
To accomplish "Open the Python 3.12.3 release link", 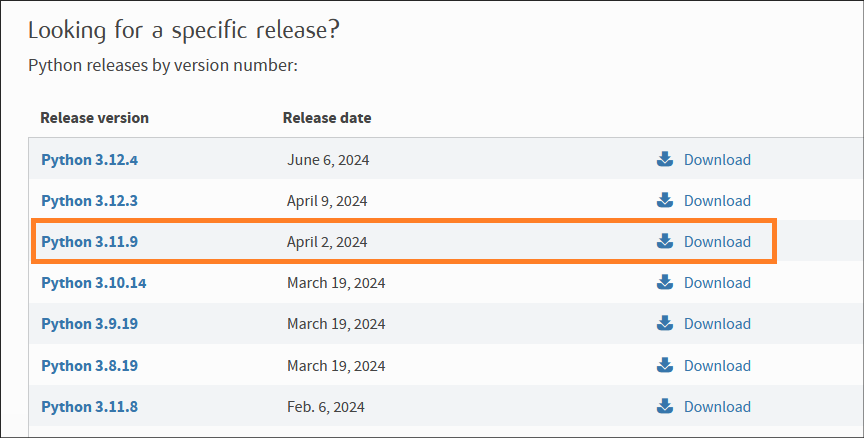I will (89, 201).
